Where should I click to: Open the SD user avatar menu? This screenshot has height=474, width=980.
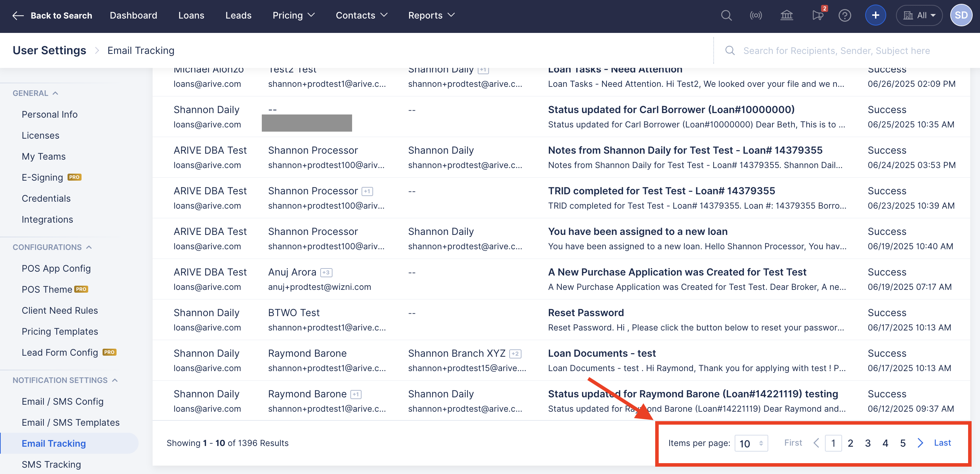click(961, 16)
